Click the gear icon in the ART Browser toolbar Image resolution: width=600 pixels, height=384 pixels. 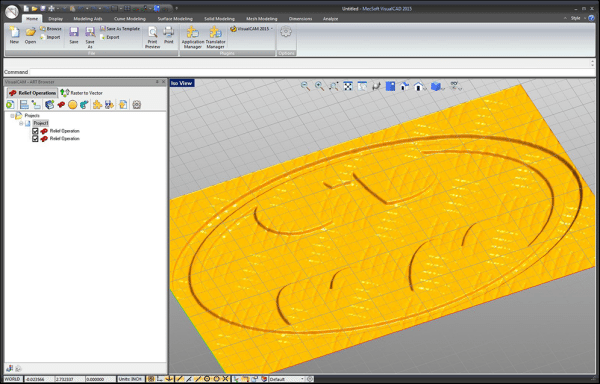coord(137,104)
